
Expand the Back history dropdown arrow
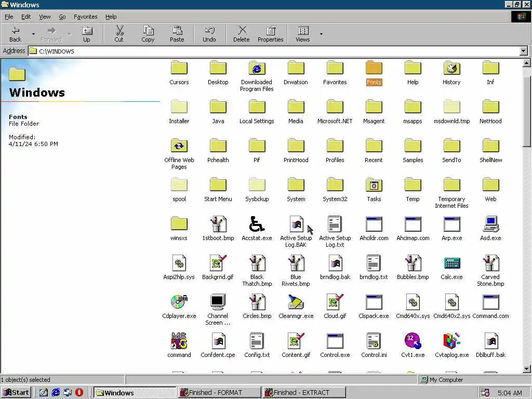[33, 34]
